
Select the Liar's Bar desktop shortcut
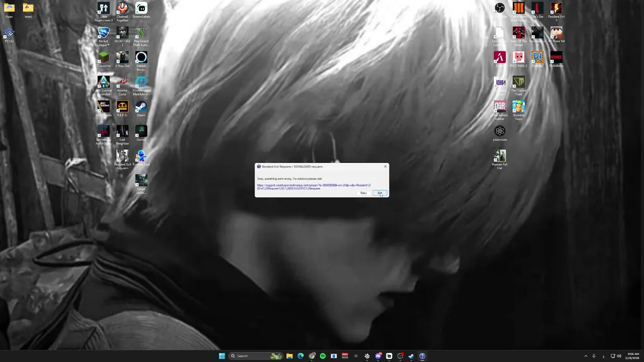537,11
